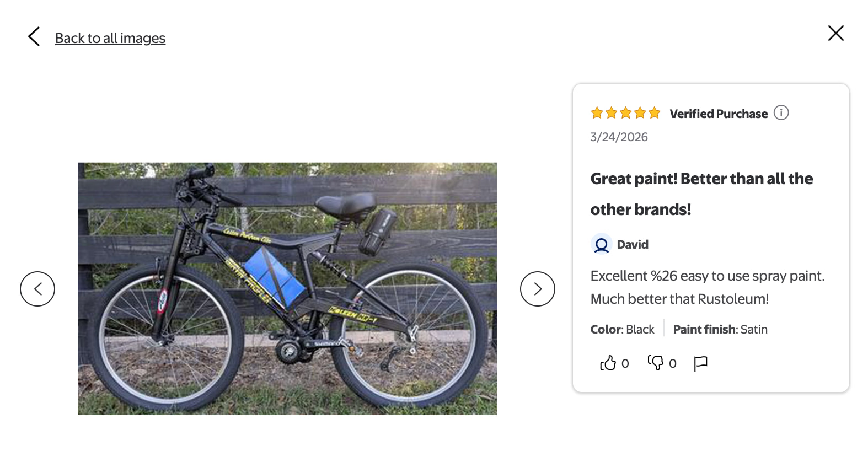The image size is (868, 462).
Task: Report the review using the flag icon
Action: tap(700, 363)
